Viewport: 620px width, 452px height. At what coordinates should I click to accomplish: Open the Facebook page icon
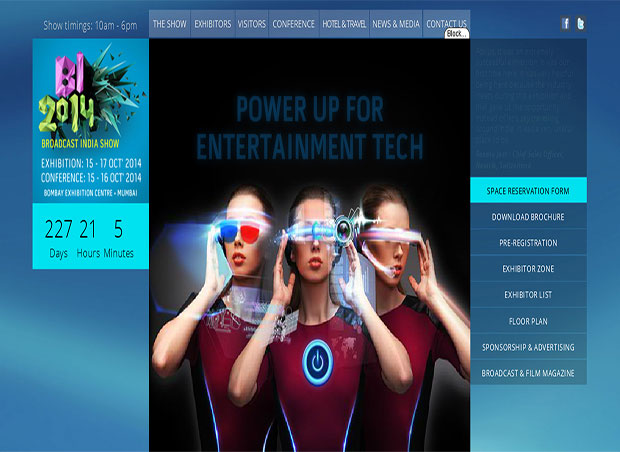[565, 24]
